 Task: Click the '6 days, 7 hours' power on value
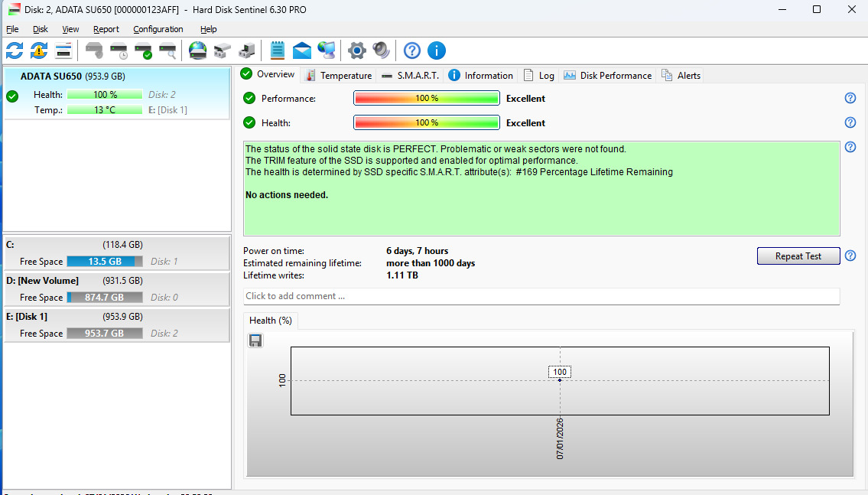pos(418,251)
